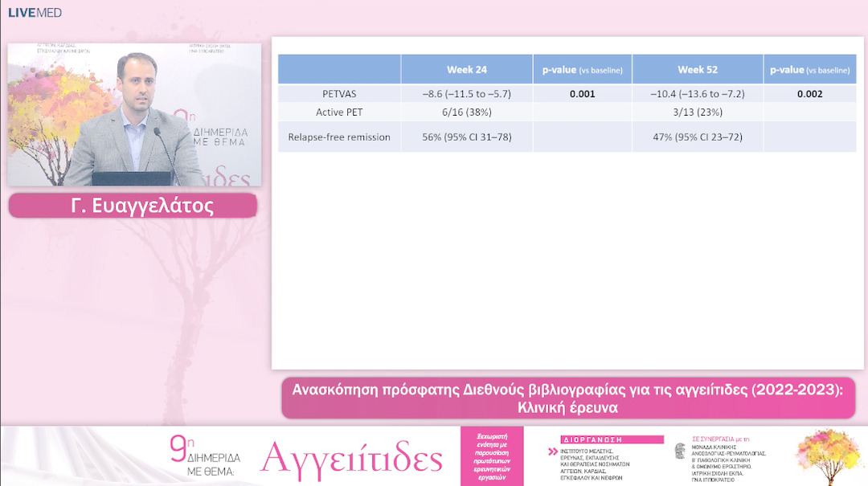Click the Relapse-free remission row label
This screenshot has height=486, width=868.
coord(338,137)
